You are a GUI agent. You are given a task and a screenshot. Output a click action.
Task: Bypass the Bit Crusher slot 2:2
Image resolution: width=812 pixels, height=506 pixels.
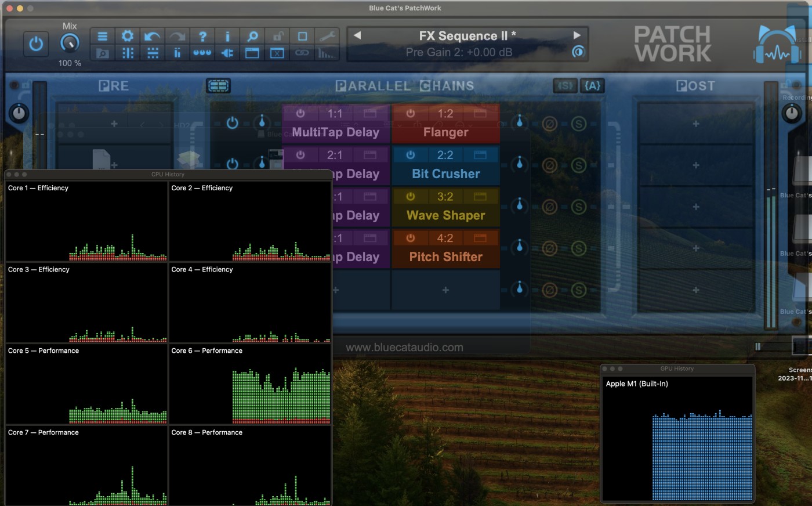411,155
